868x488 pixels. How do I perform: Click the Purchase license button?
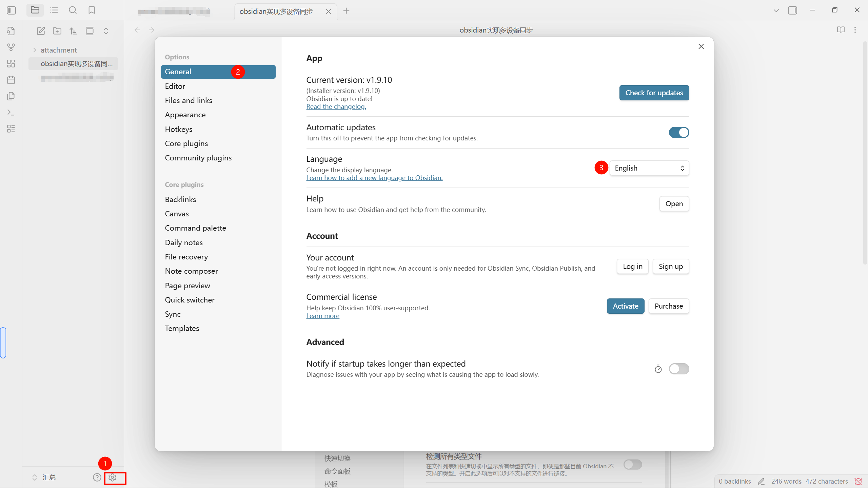tap(669, 306)
